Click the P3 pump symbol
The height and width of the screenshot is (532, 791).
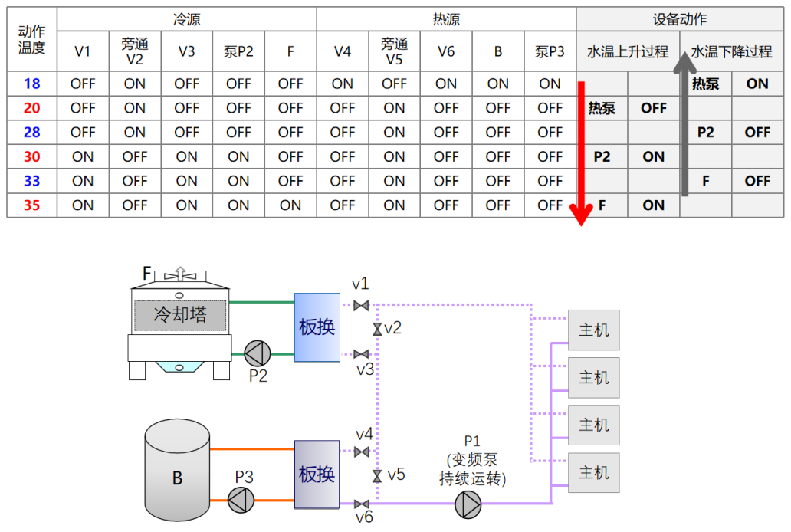point(241,501)
